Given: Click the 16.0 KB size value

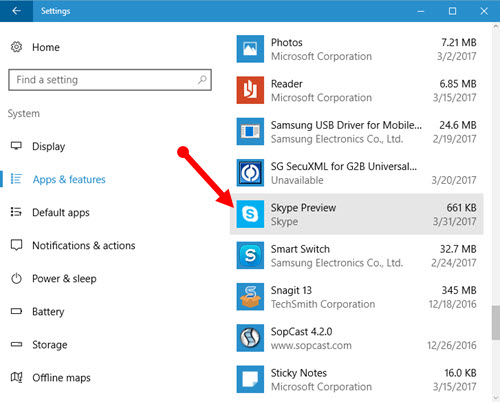Looking at the screenshot, I should 460,373.
